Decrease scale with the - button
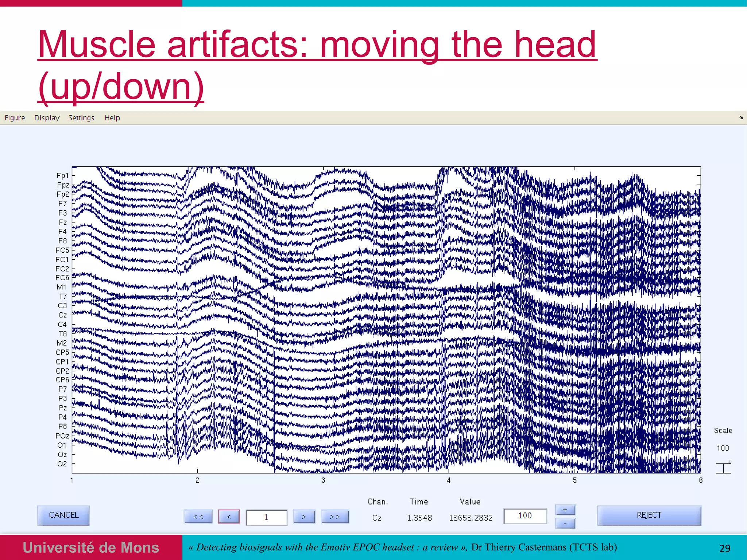The image size is (747, 560). point(565,524)
